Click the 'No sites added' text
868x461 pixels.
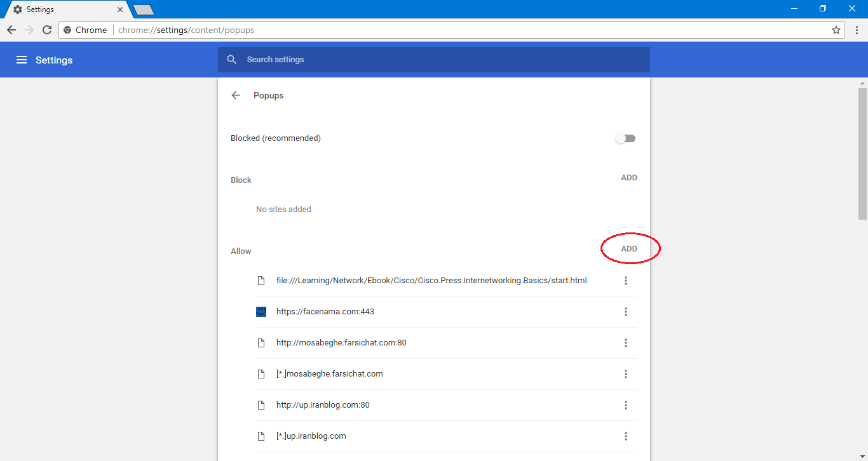pyautogui.click(x=283, y=210)
